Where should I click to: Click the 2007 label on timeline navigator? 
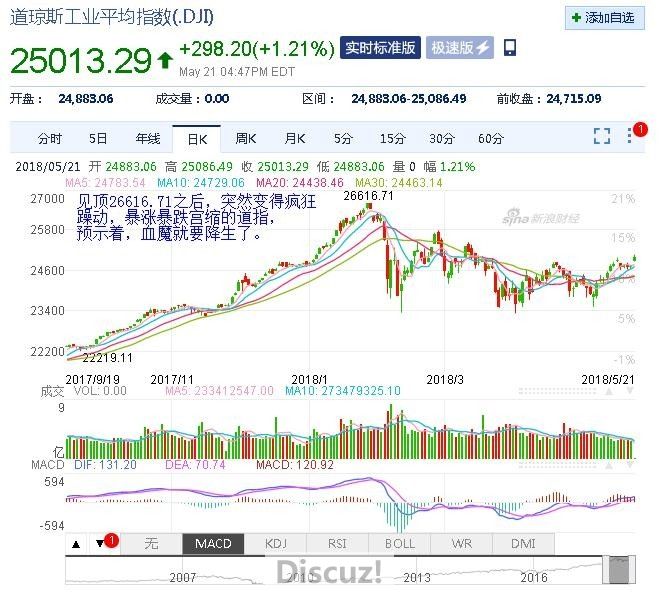coord(183,578)
